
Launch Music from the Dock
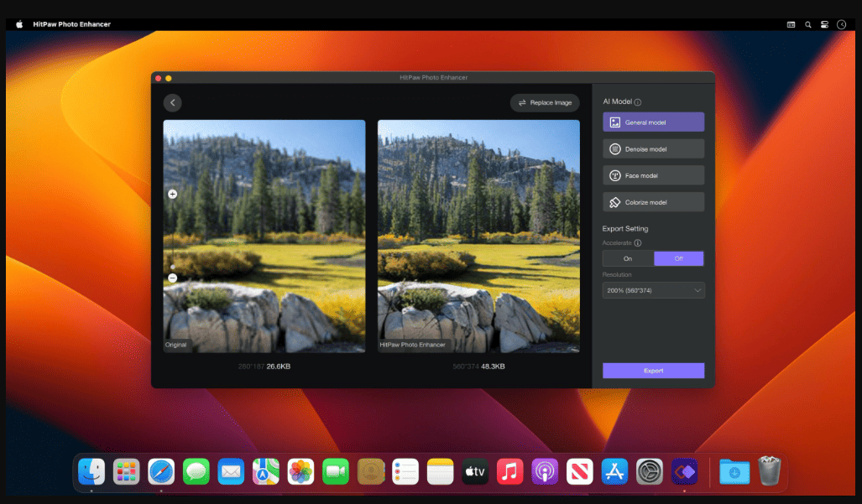pos(510,471)
